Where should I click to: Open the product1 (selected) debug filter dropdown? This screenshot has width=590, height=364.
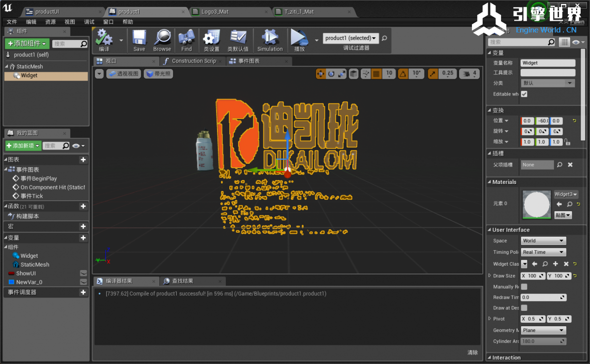351,38
